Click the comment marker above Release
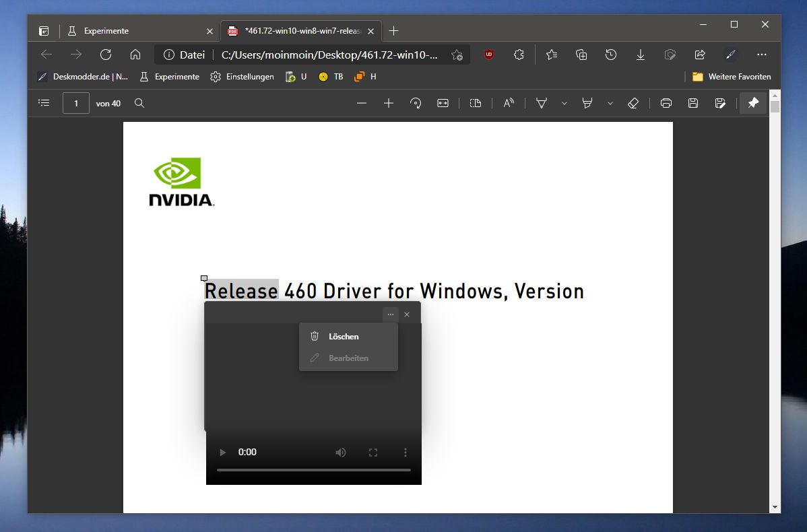807x532 pixels. [204, 278]
